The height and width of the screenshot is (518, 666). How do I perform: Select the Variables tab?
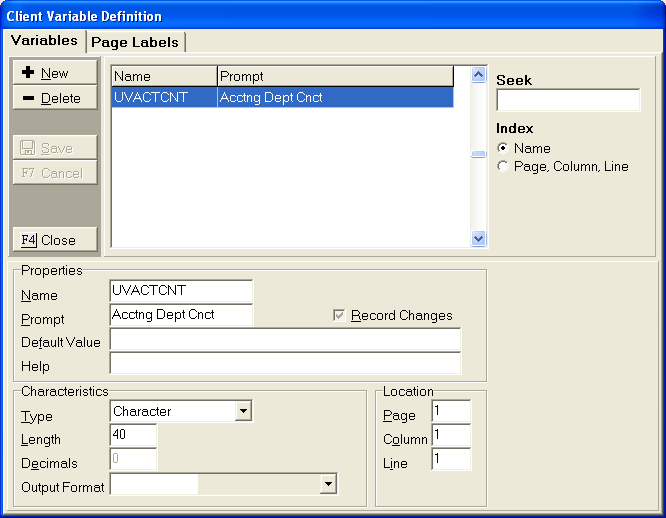click(44, 41)
